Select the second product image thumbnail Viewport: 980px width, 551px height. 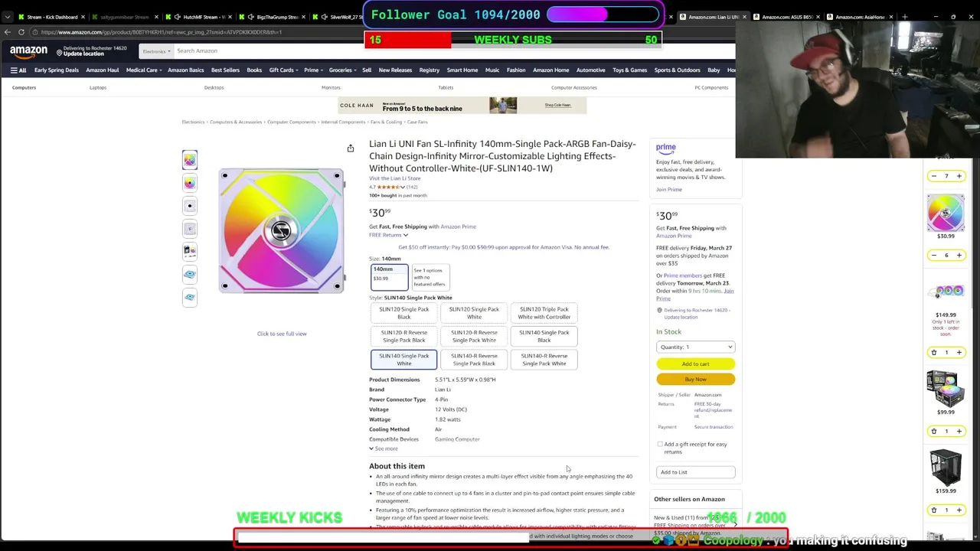[190, 183]
